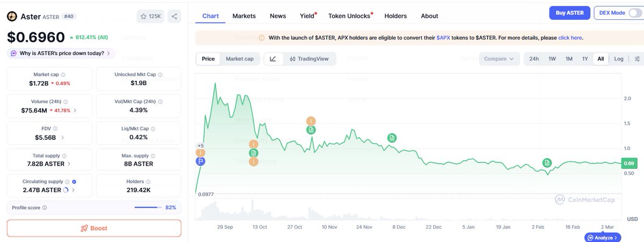Click the +5 events marker on the chart
Screen dimensions: 644x242
coord(201,146)
